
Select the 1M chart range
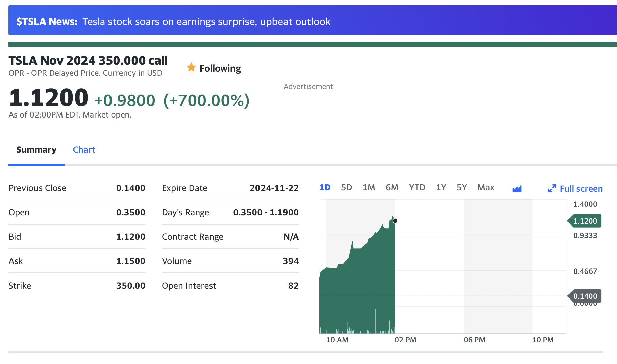(x=369, y=187)
